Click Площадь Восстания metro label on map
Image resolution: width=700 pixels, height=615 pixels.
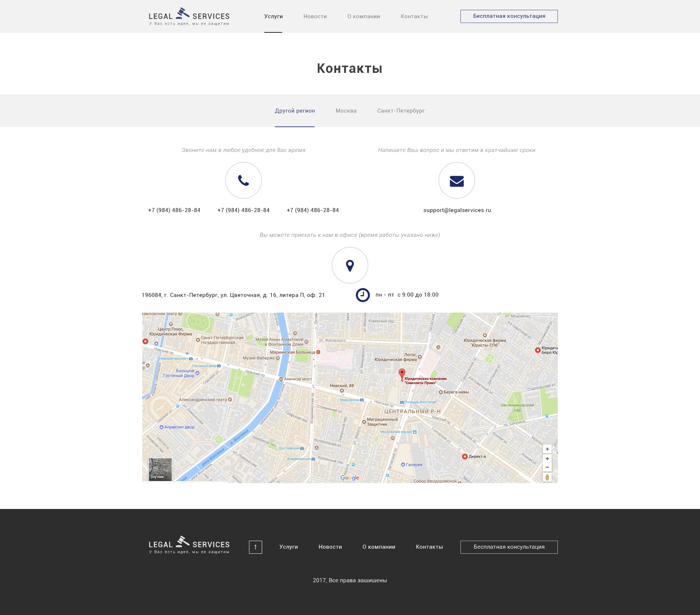[420, 402]
